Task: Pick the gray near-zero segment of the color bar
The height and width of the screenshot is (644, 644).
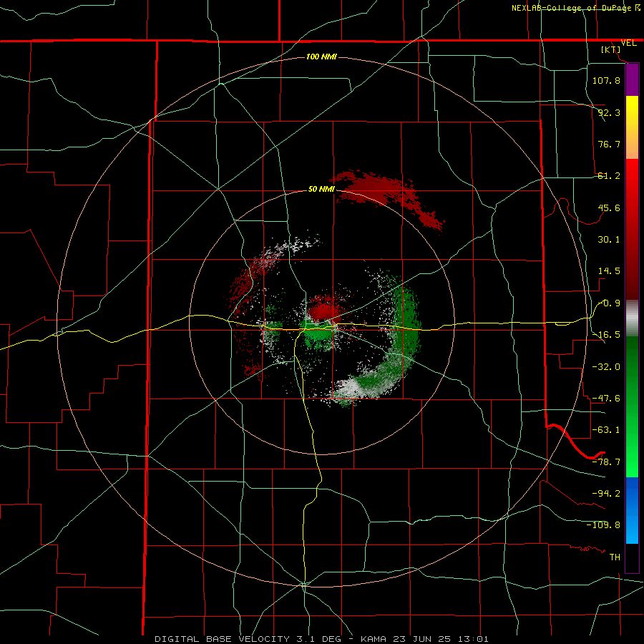Action: [x=632, y=318]
